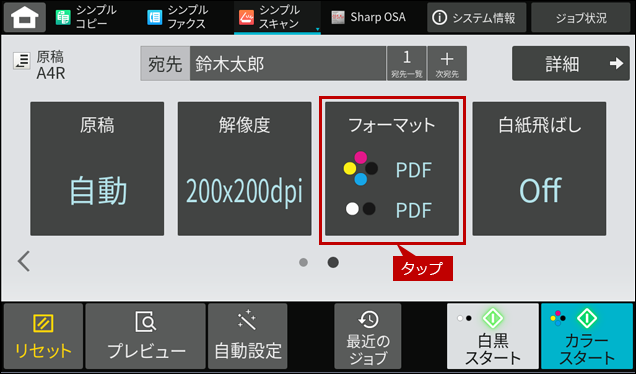Add next destination with 次宛先 plus
The image size is (636, 374).
[447, 63]
